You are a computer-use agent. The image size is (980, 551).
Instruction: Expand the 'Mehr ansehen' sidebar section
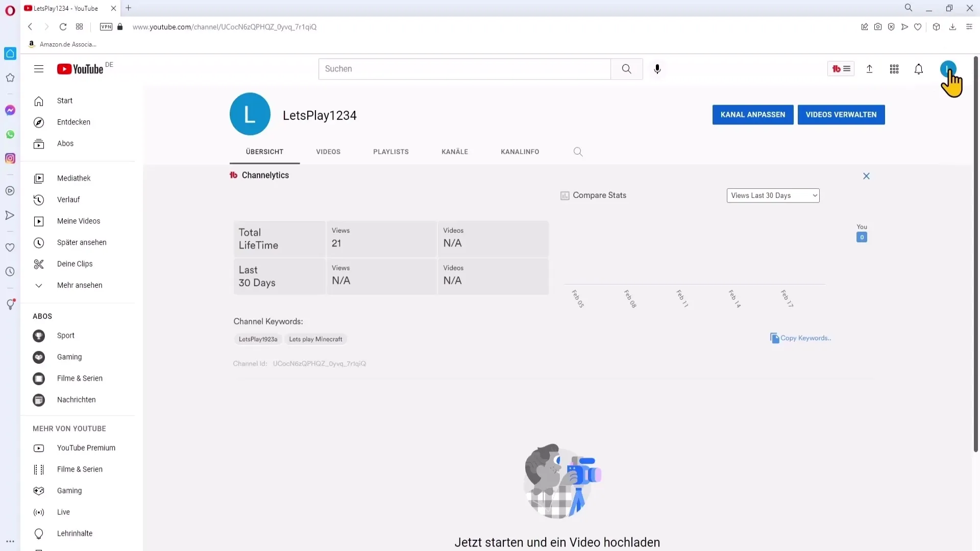coord(80,285)
